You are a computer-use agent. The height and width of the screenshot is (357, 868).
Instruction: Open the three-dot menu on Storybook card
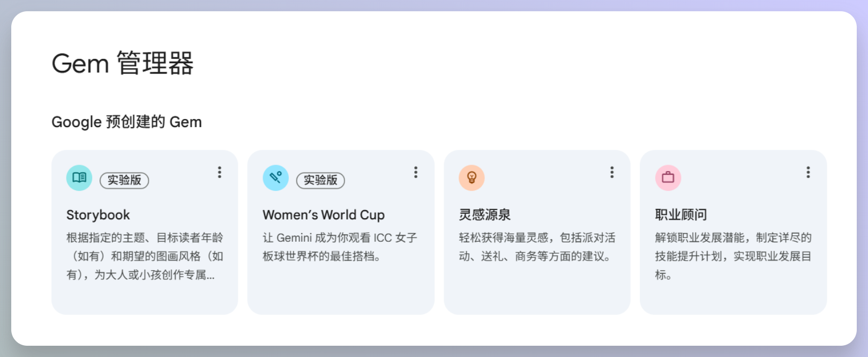point(220,172)
